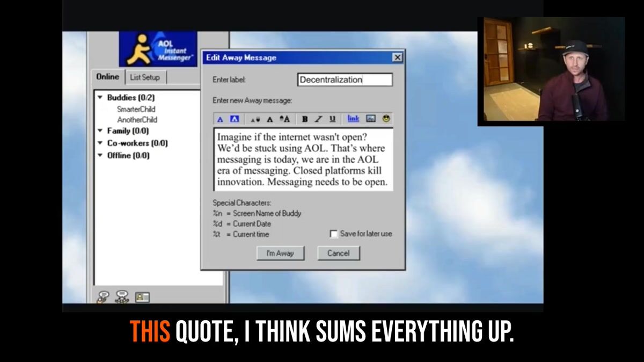
Task: Click the send instant message icon
Action: tap(103, 296)
